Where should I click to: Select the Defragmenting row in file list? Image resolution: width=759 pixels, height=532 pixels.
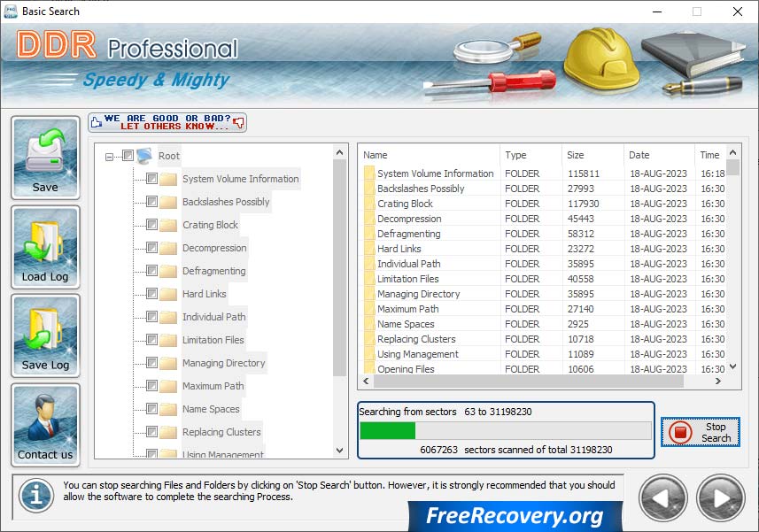point(543,234)
